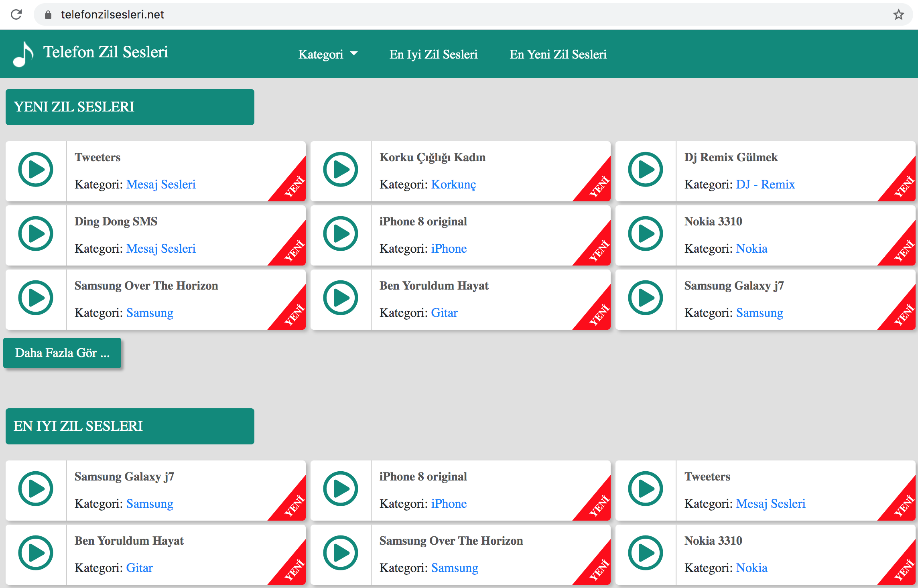Open En Yeni Zil Sesleri menu item
Screen dimensions: 918x588
[x=558, y=54]
